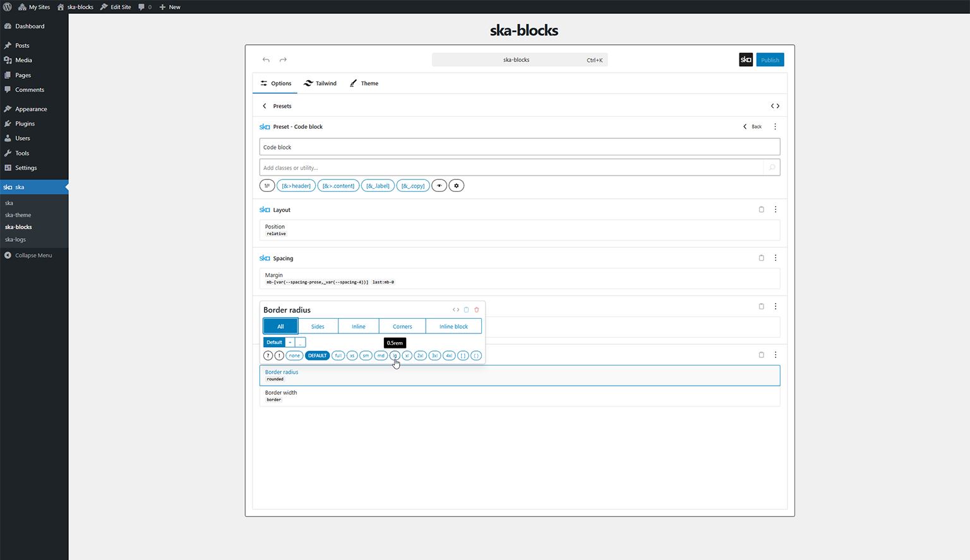Click the 'Add classes or utility' input field
The height and width of the screenshot is (560, 970).
[512, 168]
